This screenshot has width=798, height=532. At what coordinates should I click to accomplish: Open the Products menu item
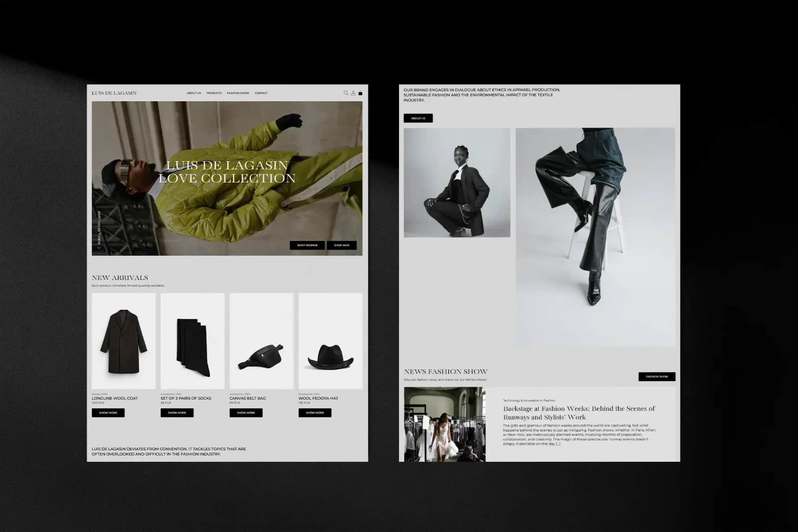point(214,93)
